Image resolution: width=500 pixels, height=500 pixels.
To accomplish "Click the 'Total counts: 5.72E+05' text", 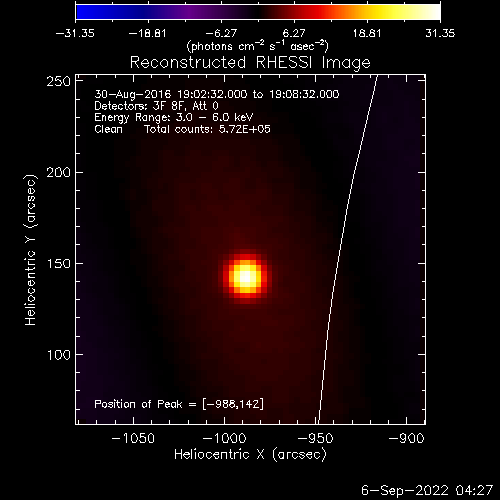I will point(207,129).
